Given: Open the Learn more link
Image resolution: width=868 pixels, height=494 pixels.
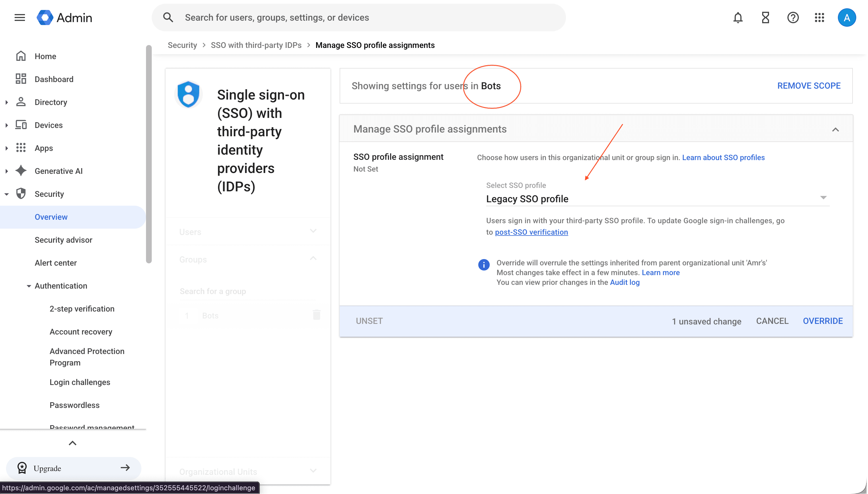Looking at the screenshot, I should coord(661,273).
